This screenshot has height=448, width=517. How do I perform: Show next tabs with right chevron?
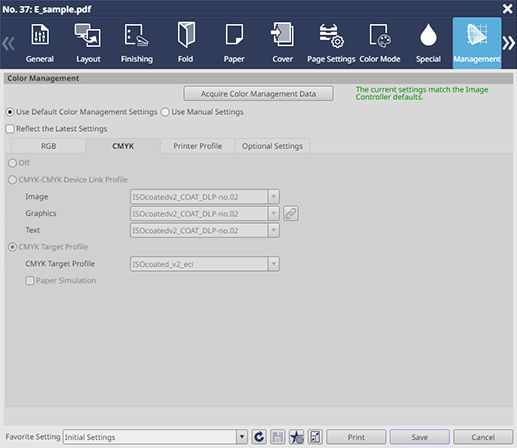(x=509, y=43)
